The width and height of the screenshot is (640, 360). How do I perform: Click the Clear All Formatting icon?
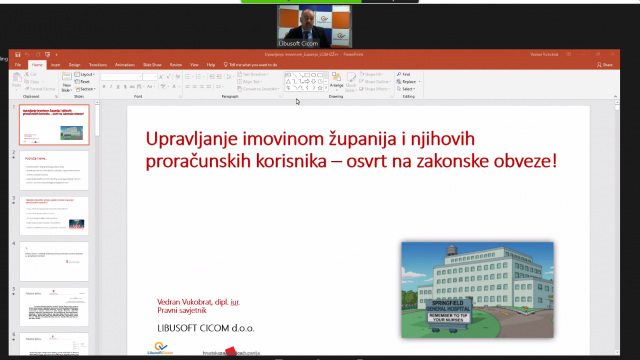coord(178,77)
